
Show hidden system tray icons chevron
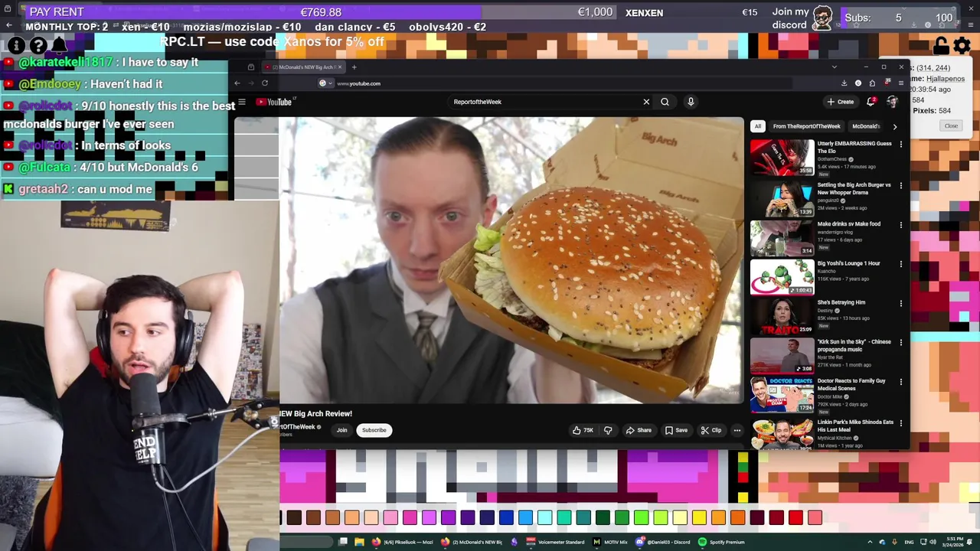pos(870,542)
